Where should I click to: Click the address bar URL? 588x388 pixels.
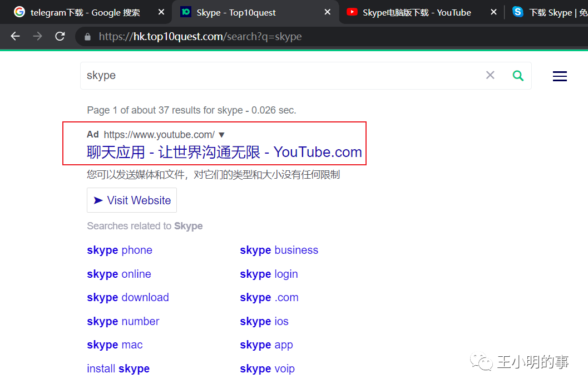pyautogui.click(x=200, y=37)
